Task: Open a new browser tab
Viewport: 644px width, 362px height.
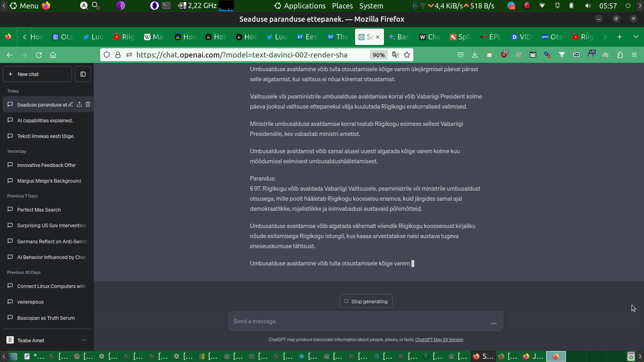Action: coord(620,37)
